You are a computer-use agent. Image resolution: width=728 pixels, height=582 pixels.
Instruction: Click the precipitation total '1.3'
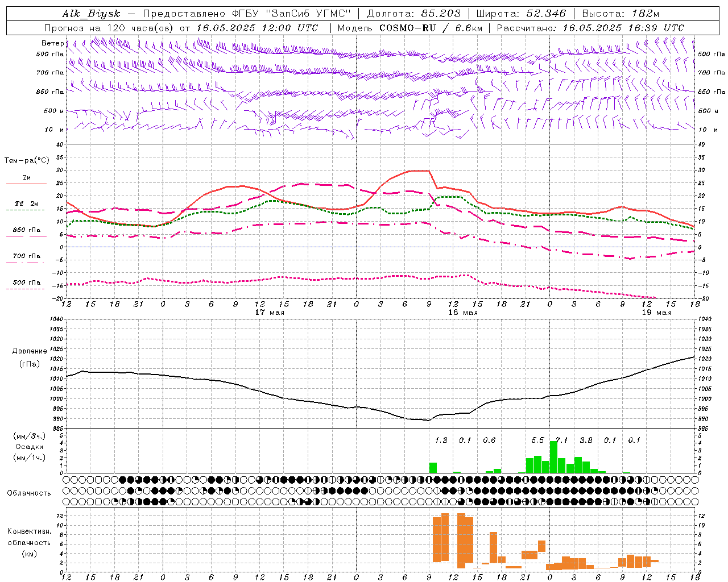(x=441, y=440)
